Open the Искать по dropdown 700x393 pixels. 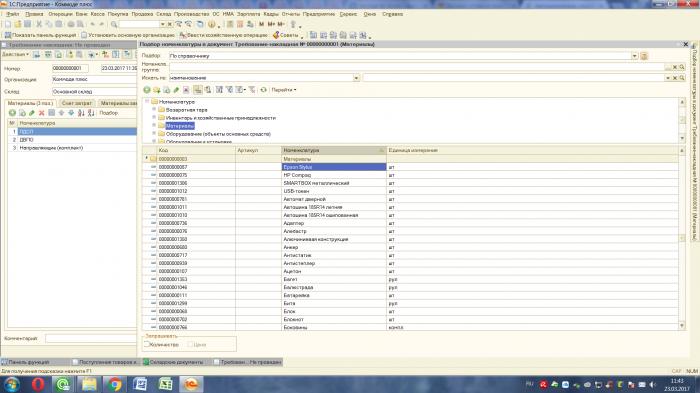point(356,78)
